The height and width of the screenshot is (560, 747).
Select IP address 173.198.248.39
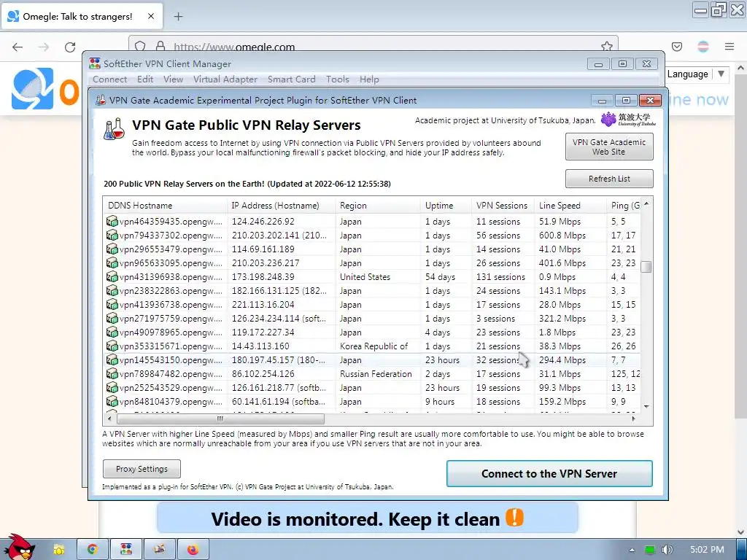[x=263, y=276]
